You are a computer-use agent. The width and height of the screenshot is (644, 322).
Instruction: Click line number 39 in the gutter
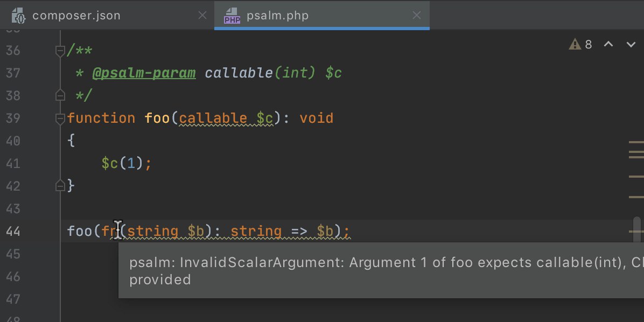click(13, 118)
